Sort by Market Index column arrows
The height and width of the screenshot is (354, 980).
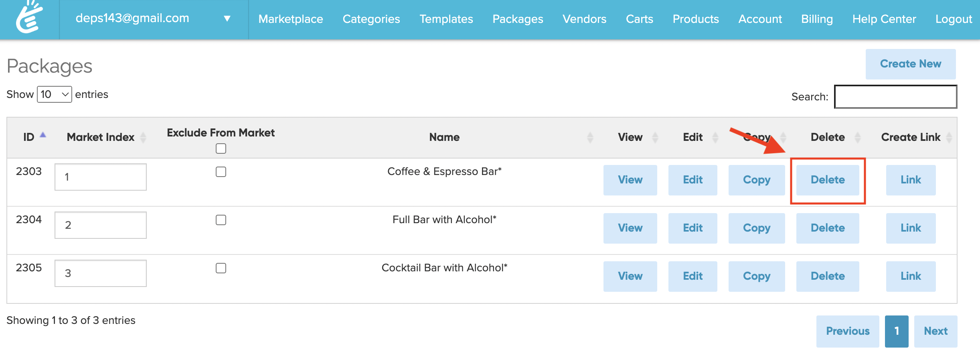pos(143,138)
